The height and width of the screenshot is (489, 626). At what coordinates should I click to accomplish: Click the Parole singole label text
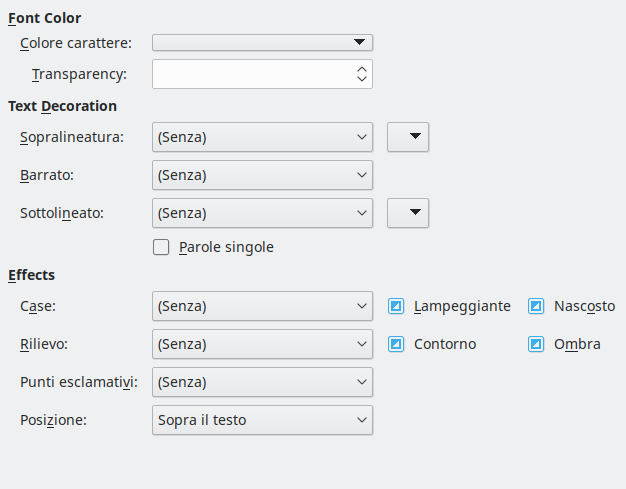click(x=226, y=247)
